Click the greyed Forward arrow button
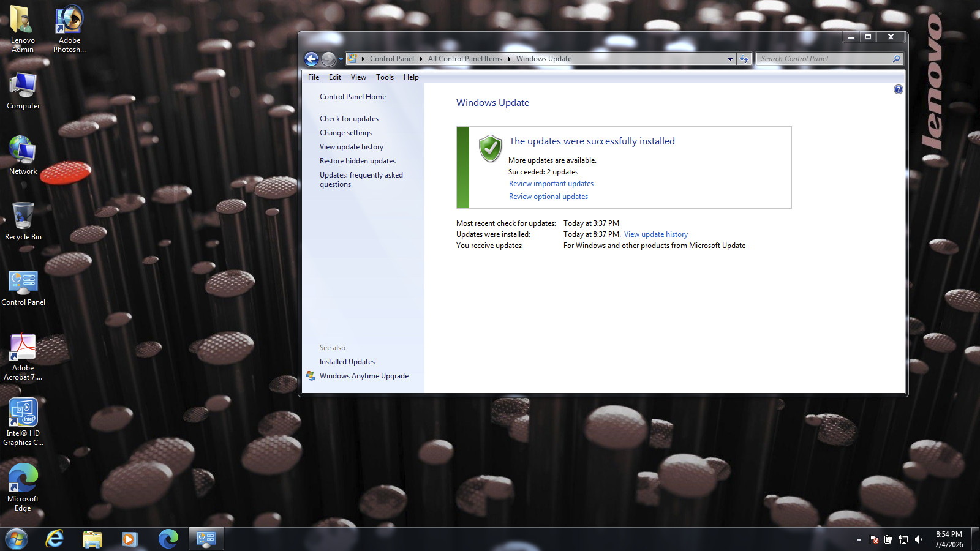 (x=328, y=59)
